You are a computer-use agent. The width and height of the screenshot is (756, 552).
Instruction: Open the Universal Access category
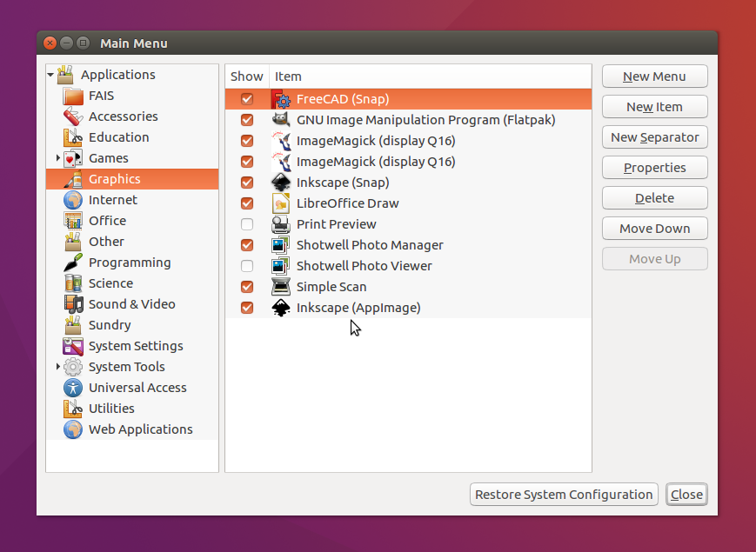(x=132, y=388)
